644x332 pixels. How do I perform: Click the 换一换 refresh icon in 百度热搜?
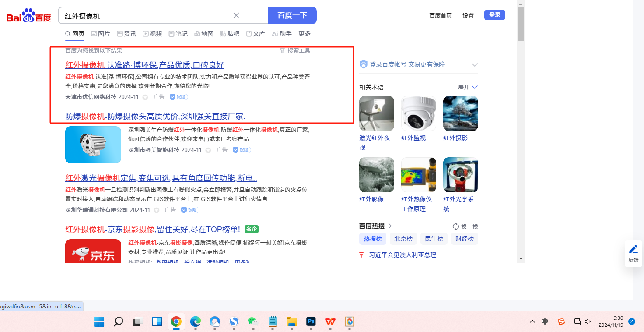click(x=456, y=226)
